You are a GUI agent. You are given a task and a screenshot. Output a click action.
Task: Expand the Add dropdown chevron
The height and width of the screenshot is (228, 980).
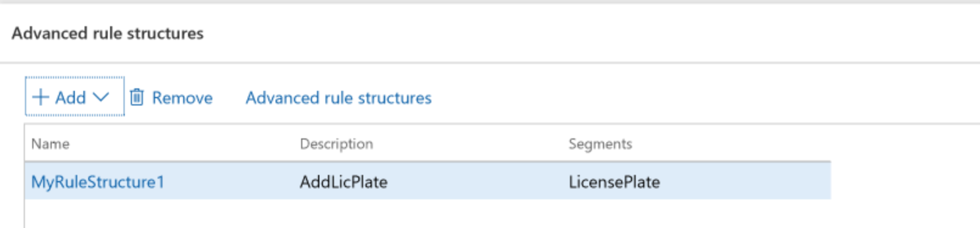[x=101, y=97]
